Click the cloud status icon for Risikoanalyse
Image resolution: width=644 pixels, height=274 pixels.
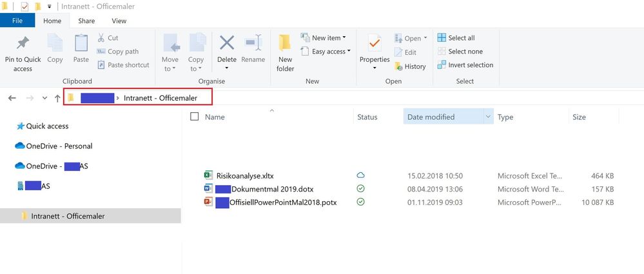coord(360,175)
